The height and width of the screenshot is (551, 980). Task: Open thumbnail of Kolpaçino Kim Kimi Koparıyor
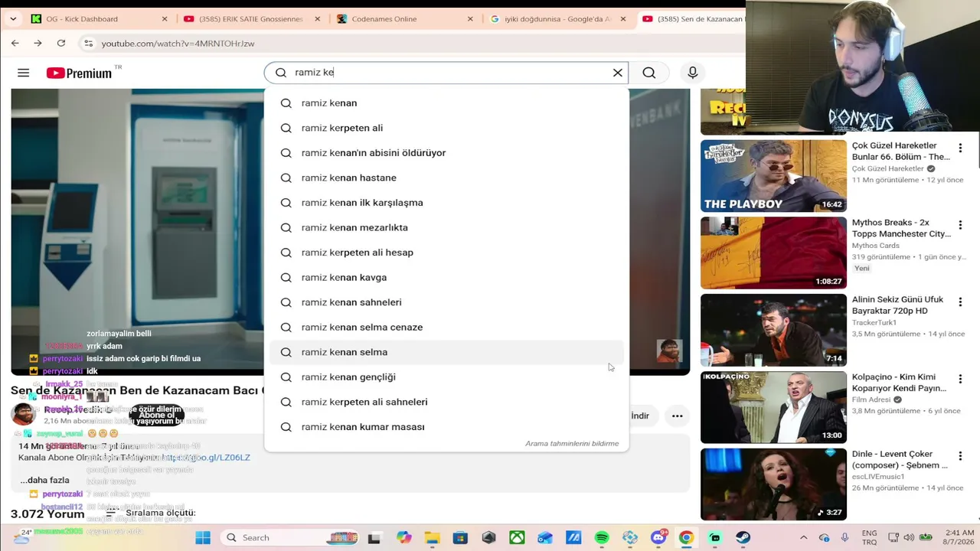(773, 407)
